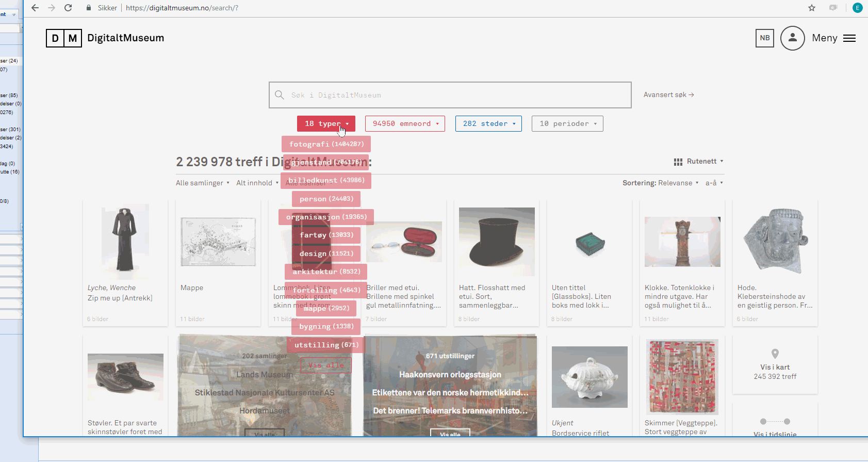This screenshot has width=868, height=462.
Task: Expand the 94950 emneord dropdown
Action: coord(405,124)
